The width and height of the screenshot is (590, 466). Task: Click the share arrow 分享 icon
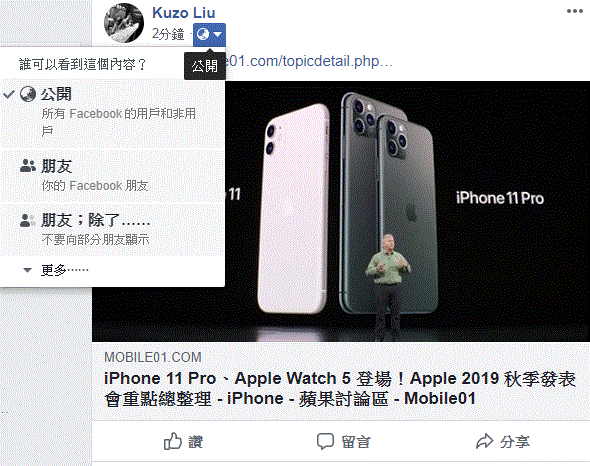tap(484, 441)
